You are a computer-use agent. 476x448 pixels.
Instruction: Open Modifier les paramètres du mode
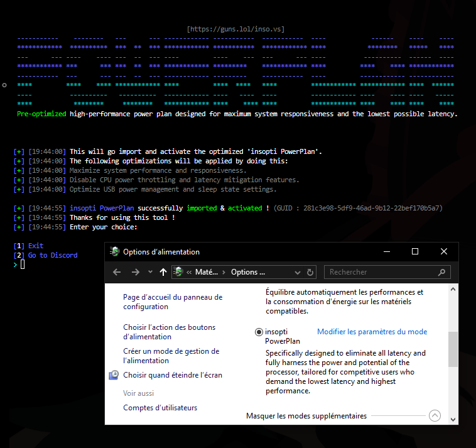click(x=372, y=332)
